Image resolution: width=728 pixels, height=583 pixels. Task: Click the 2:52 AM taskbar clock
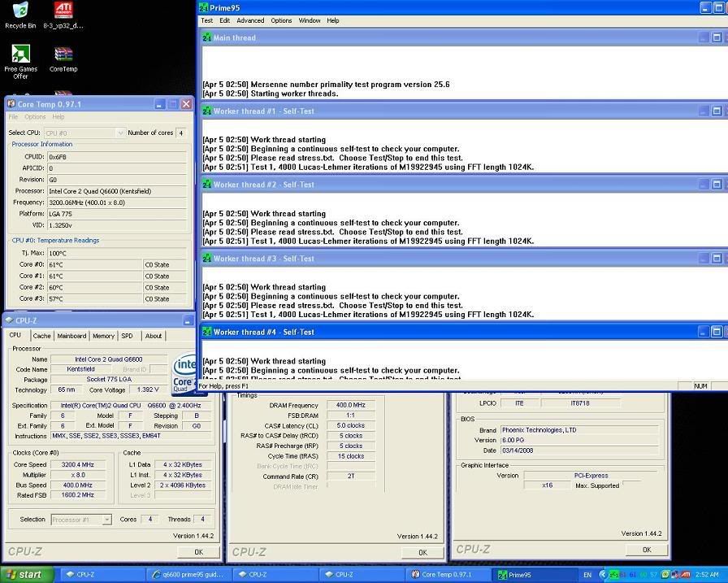707,575
